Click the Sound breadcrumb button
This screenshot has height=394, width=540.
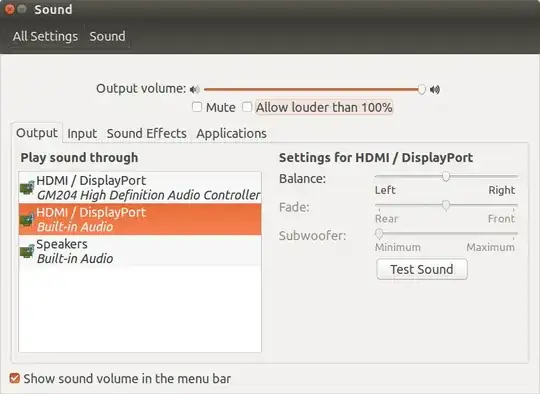click(x=107, y=36)
